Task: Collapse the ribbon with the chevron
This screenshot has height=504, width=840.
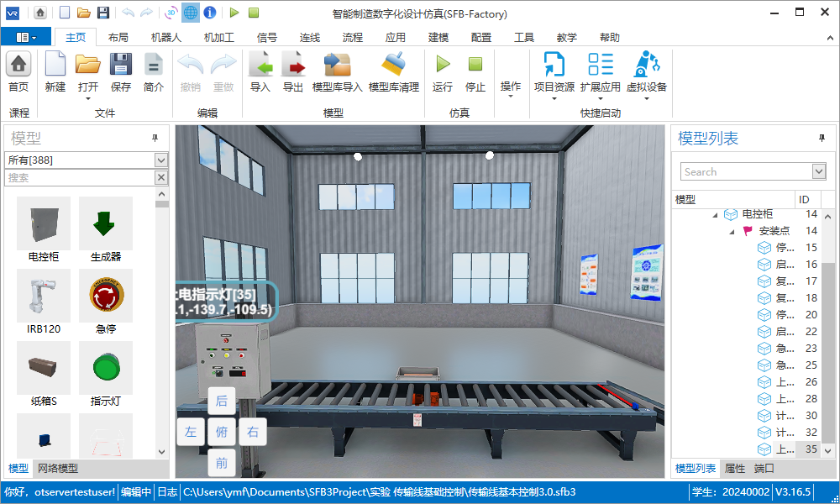Action: point(830,38)
